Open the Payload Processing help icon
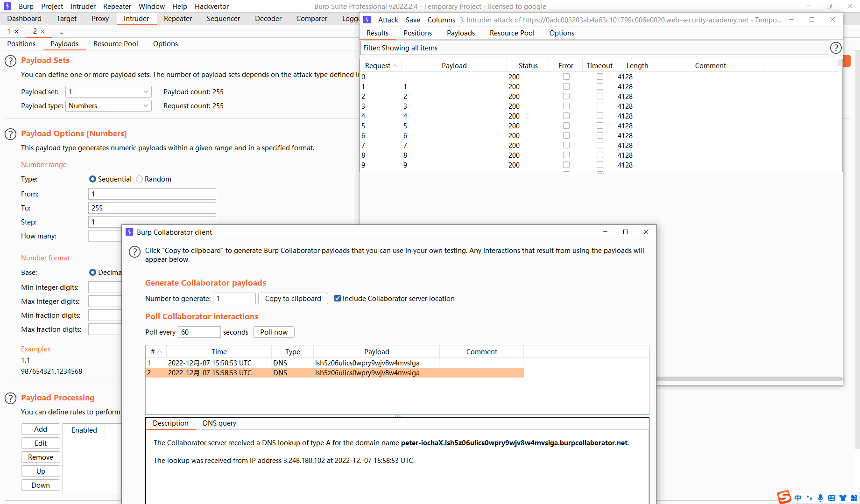This screenshot has height=504, width=860. [x=10, y=398]
